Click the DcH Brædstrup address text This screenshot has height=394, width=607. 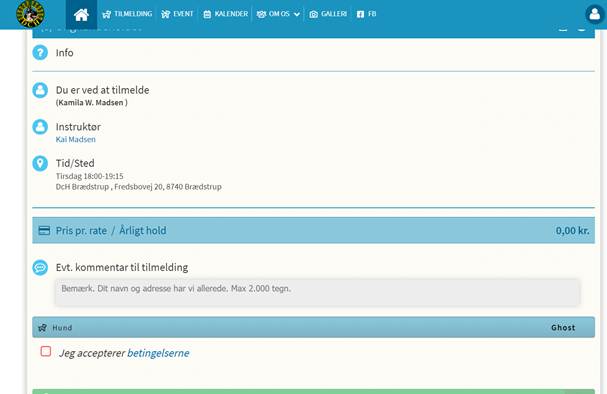139,187
